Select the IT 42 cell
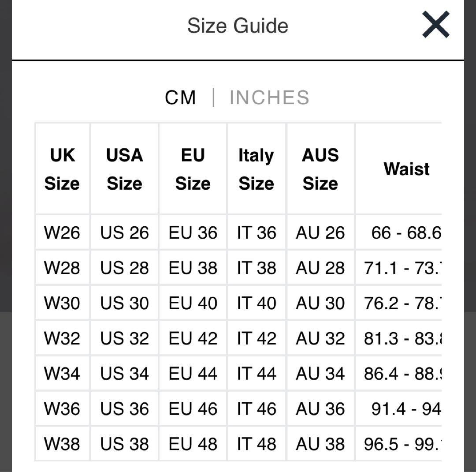The width and height of the screenshot is (476, 472). (256, 338)
